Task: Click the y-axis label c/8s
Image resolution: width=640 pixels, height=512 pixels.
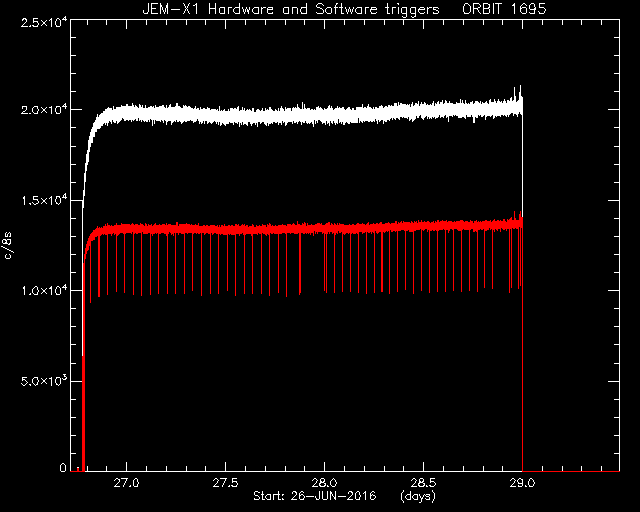Action: pyautogui.click(x=8, y=246)
